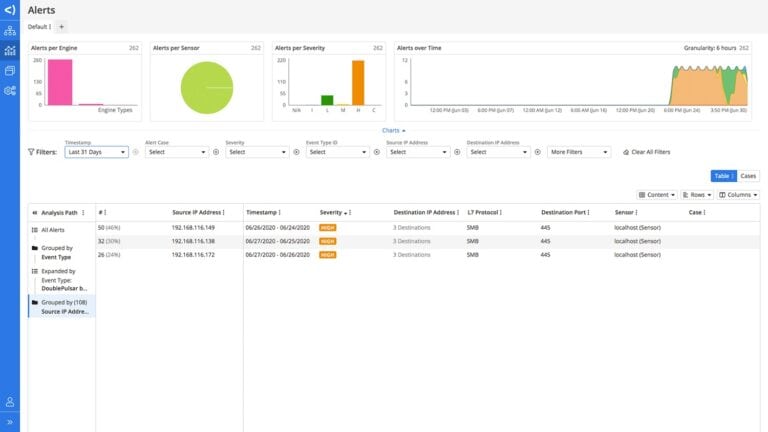Open the user profile icon

pos(10,402)
